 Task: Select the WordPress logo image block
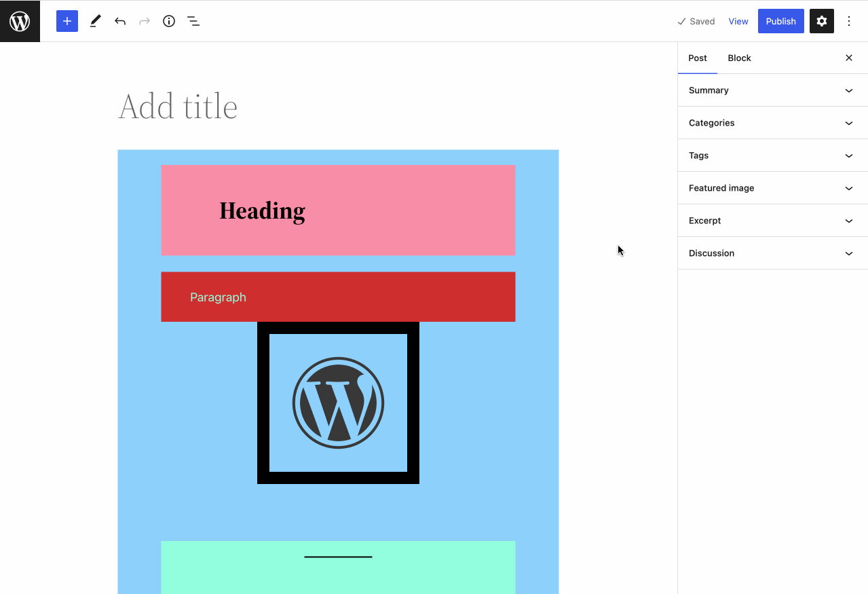click(x=338, y=403)
